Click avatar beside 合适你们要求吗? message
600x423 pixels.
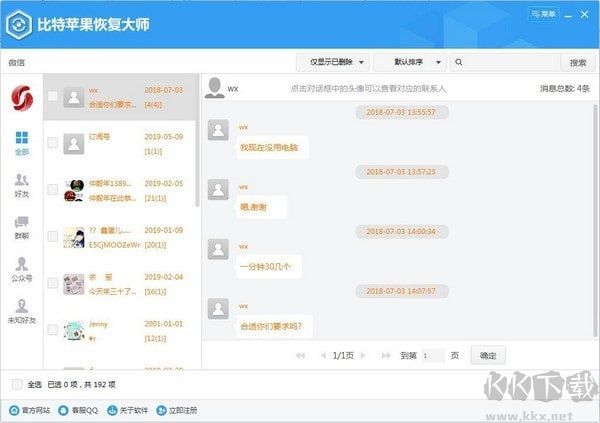click(218, 309)
